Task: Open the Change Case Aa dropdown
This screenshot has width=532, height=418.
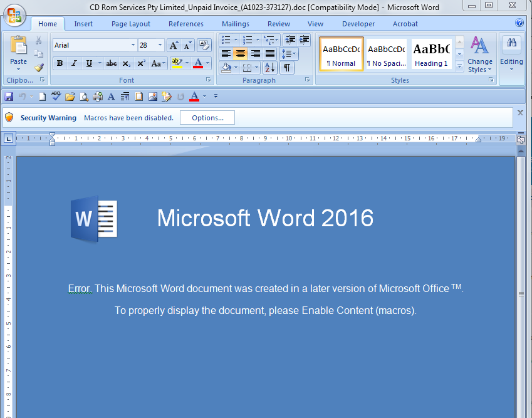Action: point(158,63)
